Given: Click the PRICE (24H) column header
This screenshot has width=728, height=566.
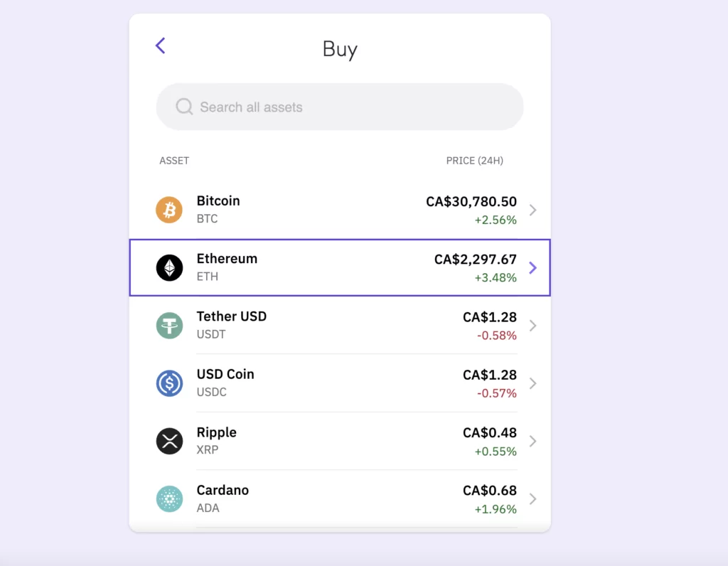Looking at the screenshot, I should point(474,161).
